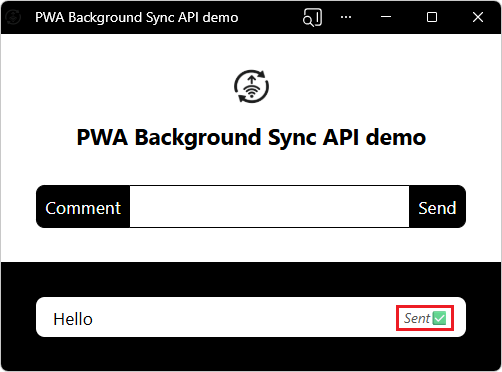Focus the Comment text input field

pyautogui.click(x=269, y=207)
